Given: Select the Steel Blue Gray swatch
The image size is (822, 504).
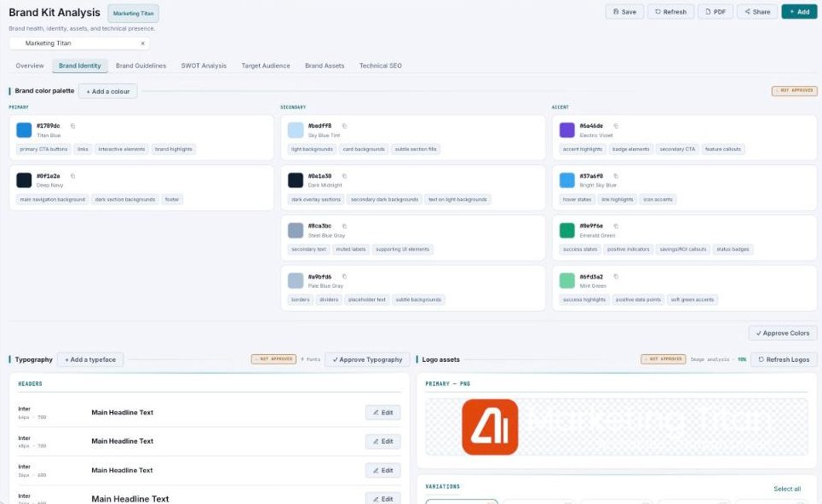Looking at the screenshot, I should [296, 231].
